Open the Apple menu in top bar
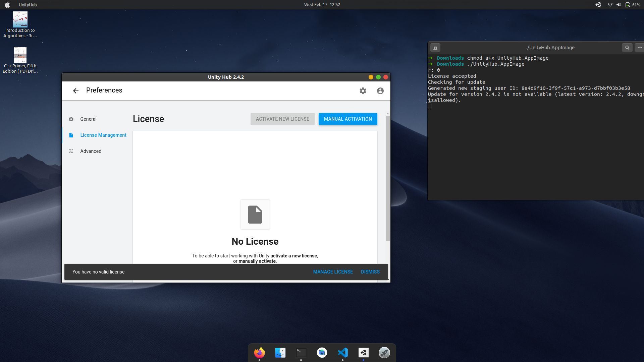Screen dimensions: 644x362 [x=7, y=5]
